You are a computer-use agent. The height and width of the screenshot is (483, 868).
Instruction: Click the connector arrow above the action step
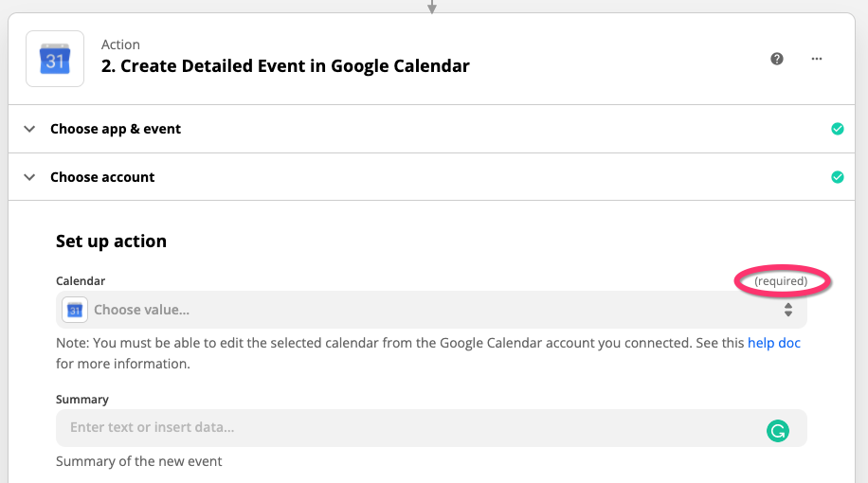[432, 7]
